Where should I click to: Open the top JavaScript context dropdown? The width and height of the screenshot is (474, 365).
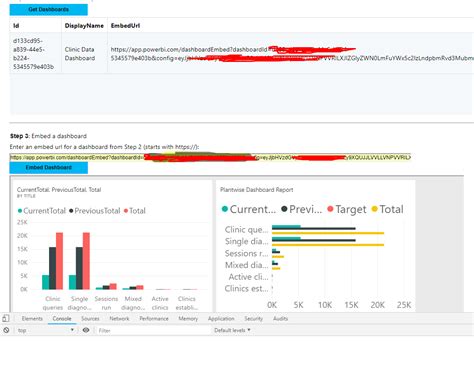coord(46,330)
